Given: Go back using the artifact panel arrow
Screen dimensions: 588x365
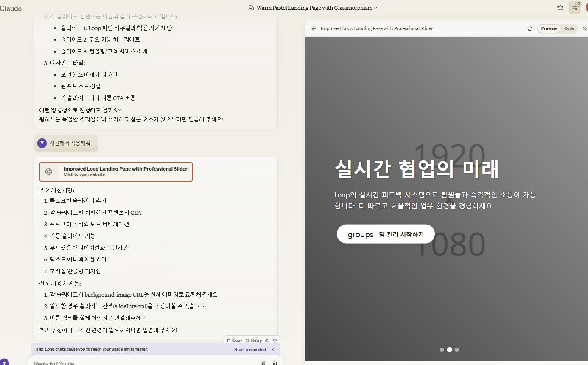Looking at the screenshot, I should click(314, 28).
